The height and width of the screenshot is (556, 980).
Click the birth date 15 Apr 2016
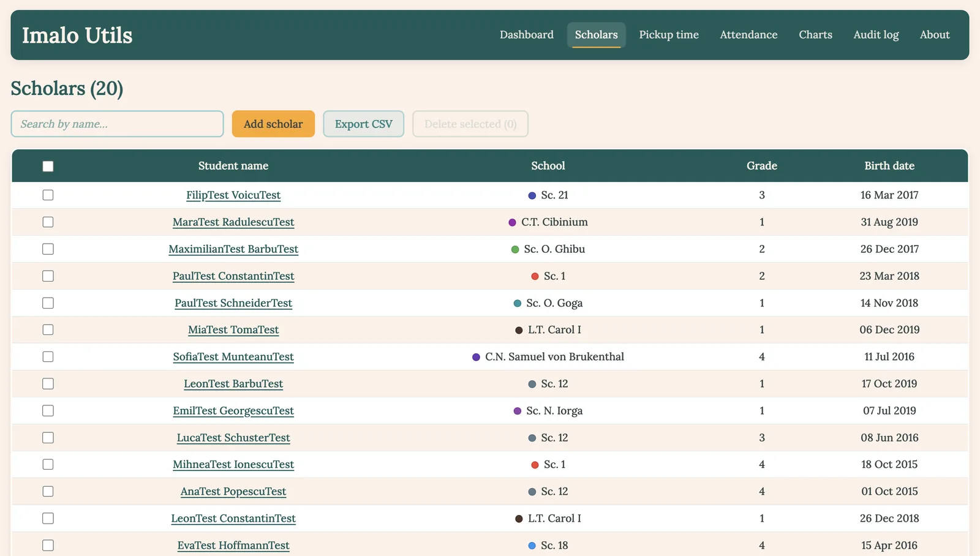pos(889,546)
